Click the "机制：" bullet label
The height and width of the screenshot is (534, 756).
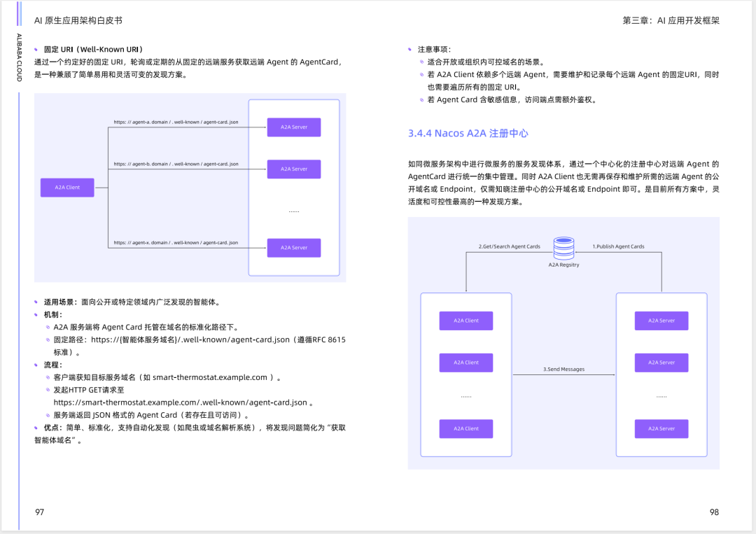coord(53,315)
